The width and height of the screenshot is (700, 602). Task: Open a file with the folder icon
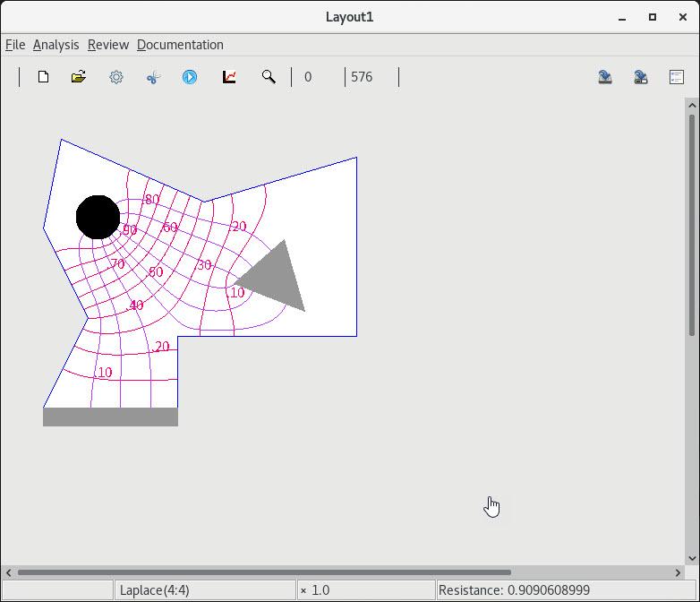(x=79, y=77)
